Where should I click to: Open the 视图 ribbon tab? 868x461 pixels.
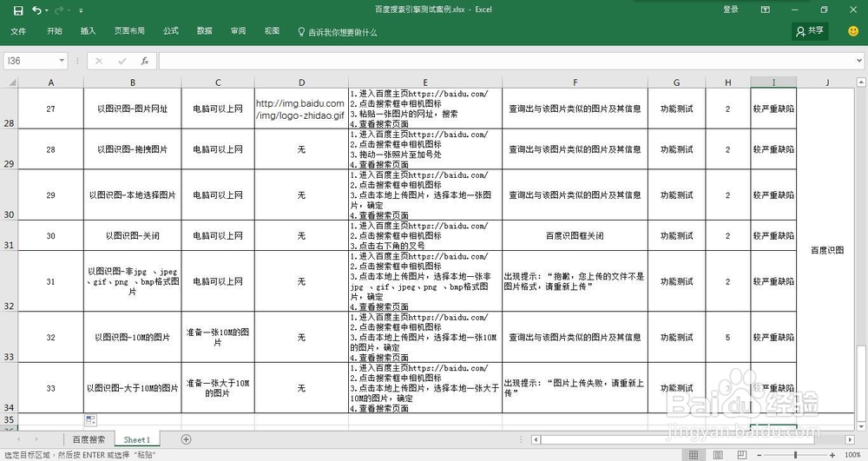272,31
